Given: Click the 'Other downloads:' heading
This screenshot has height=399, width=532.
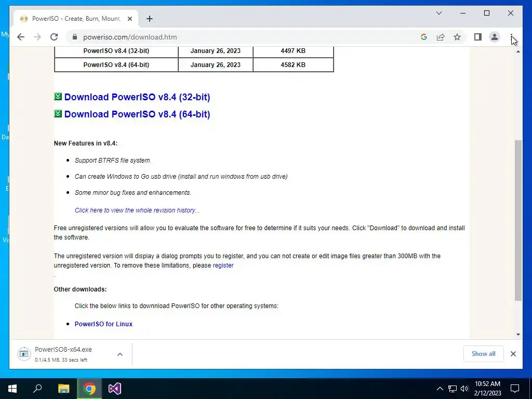Looking at the screenshot, I should tap(80, 289).
